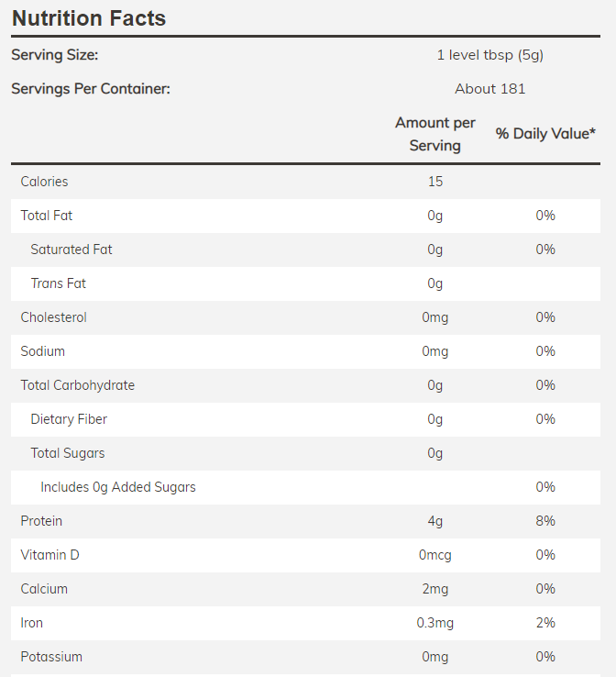Viewport: 616px width, 677px height.
Task: Select the Dietary Fiber row label
Action: tap(69, 419)
